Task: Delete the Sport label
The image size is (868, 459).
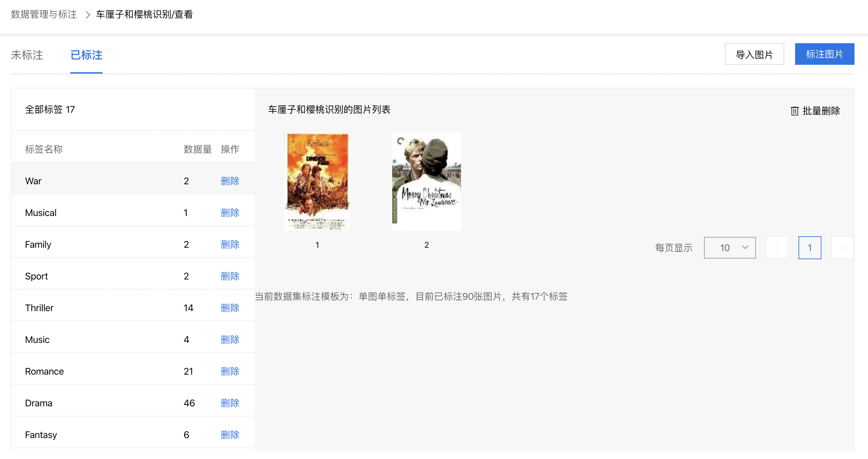Action: pyautogui.click(x=230, y=276)
